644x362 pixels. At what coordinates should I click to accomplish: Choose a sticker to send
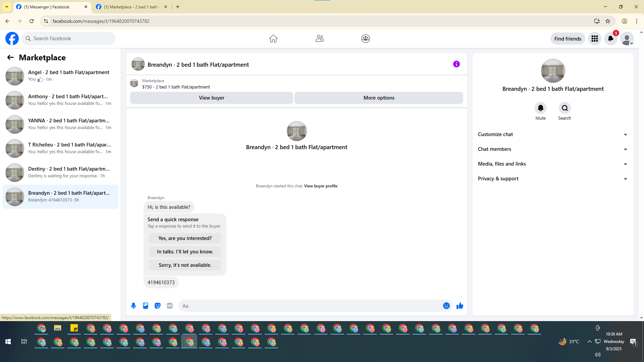[x=158, y=306]
